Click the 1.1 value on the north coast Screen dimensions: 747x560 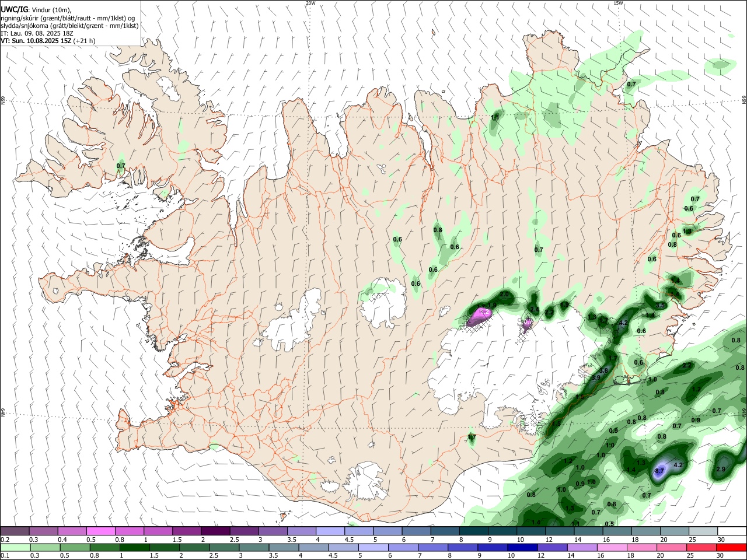495,117
